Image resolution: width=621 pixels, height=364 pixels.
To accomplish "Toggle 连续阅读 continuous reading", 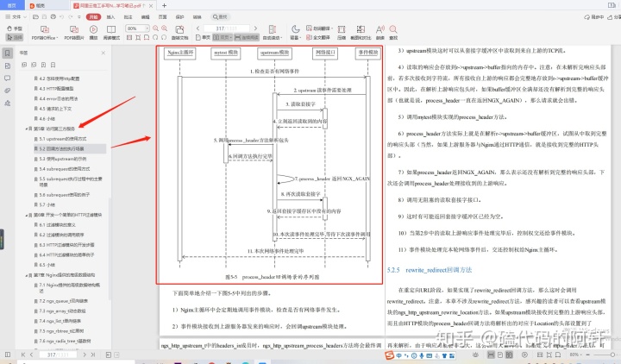I will [247, 37].
